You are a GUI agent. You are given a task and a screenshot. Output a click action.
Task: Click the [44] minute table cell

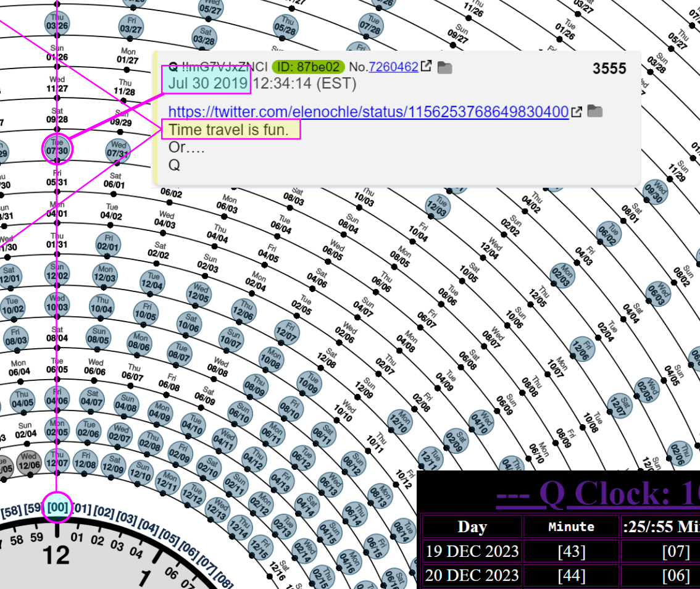pos(572,575)
